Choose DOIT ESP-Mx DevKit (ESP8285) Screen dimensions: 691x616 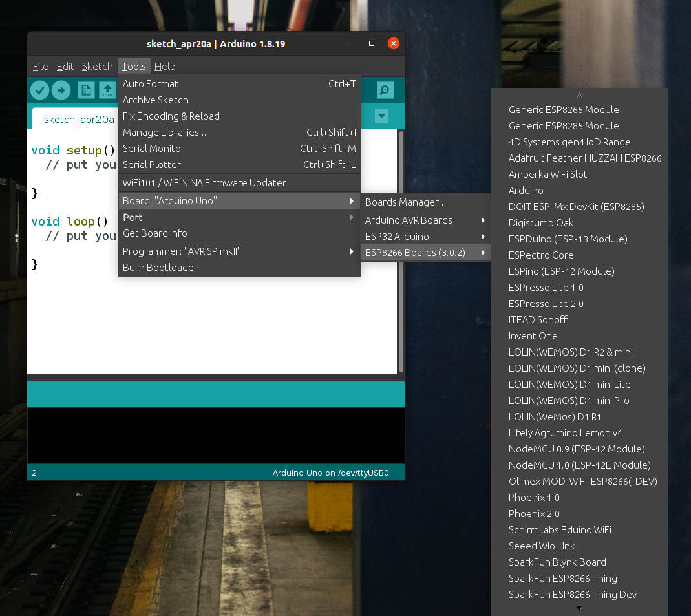[x=580, y=207]
